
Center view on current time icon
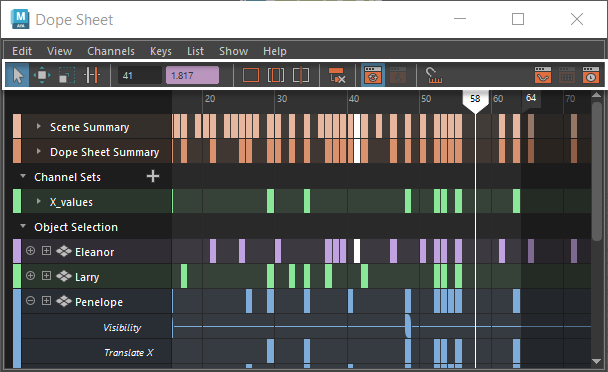coord(301,75)
